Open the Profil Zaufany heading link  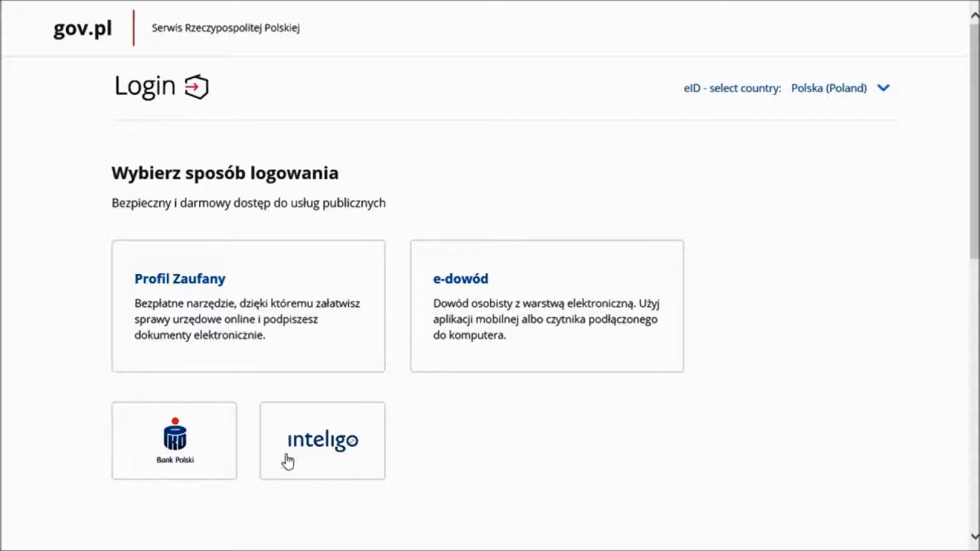click(x=180, y=279)
